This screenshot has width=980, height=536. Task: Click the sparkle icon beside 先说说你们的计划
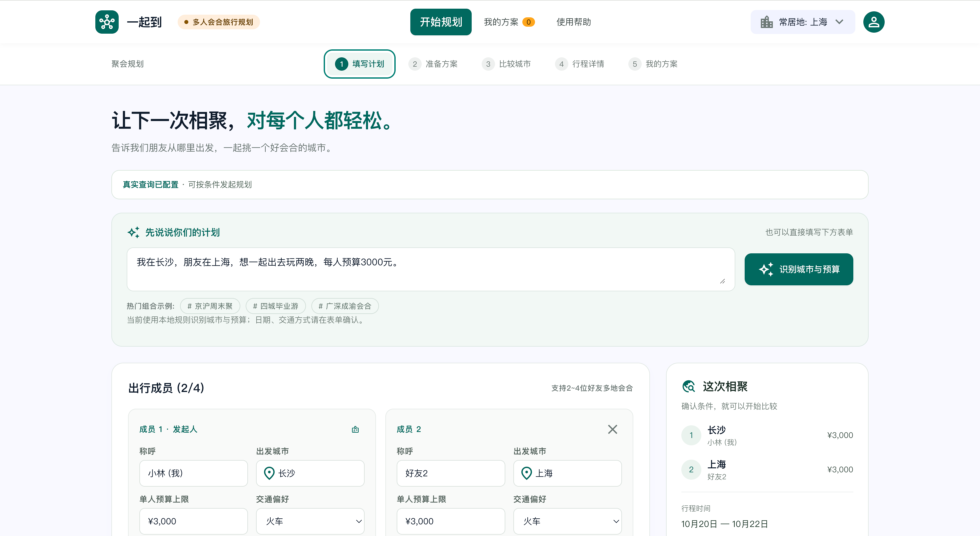click(133, 232)
